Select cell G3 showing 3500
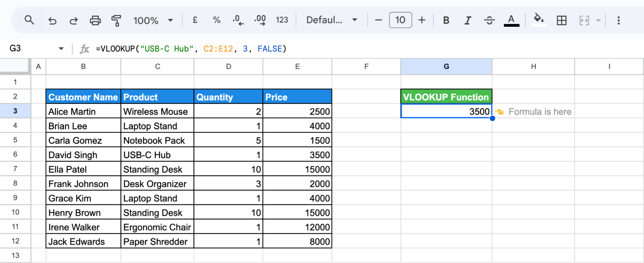Viewport: 644px width, 263px height. click(x=446, y=111)
